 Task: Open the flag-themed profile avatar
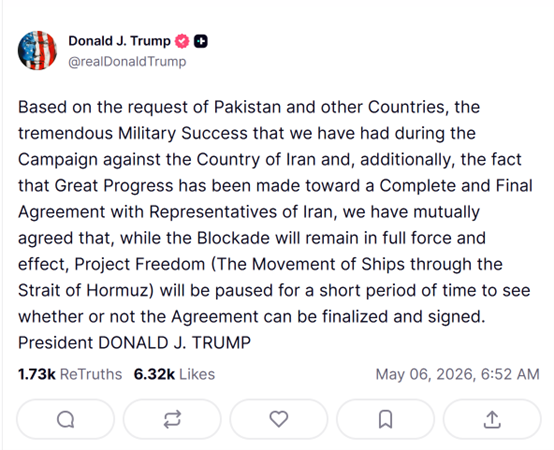[37, 50]
